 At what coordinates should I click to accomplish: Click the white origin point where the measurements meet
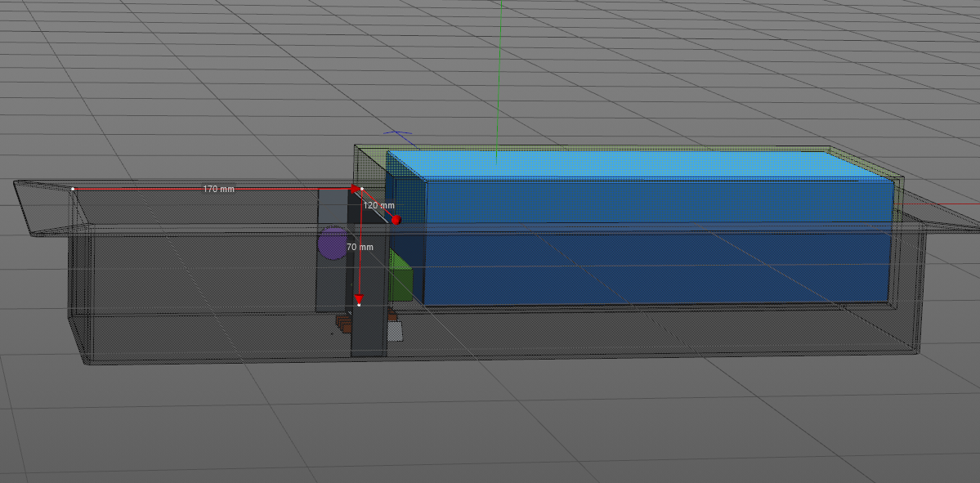coord(362,189)
